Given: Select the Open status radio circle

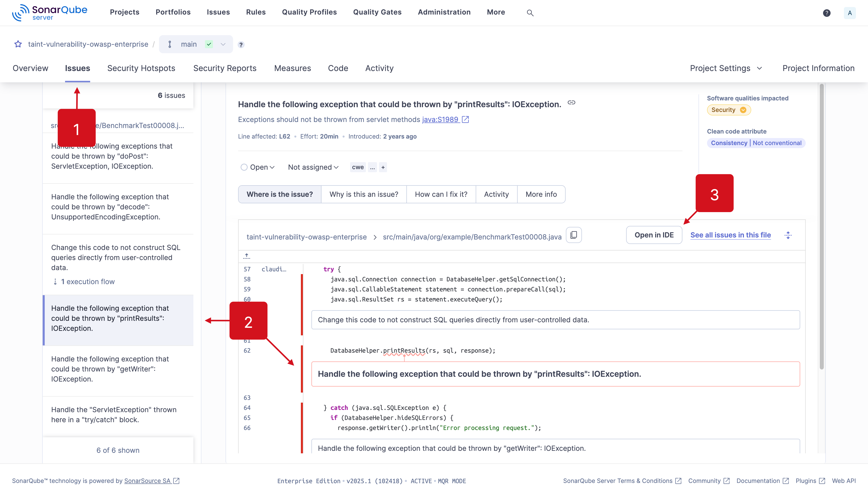Looking at the screenshot, I should (x=244, y=167).
